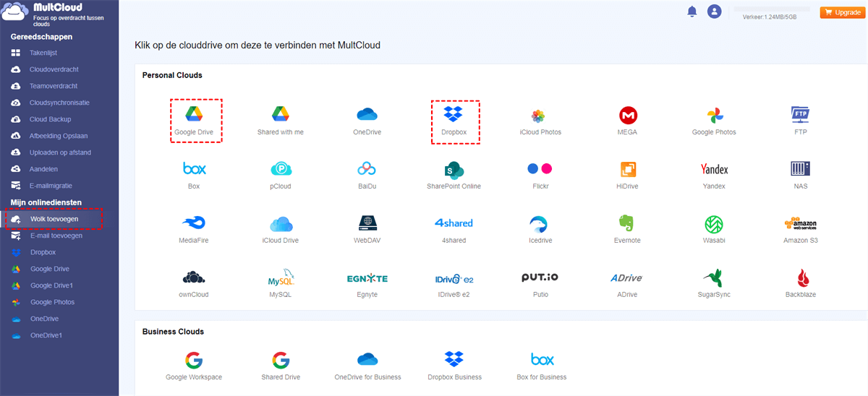Viewport: 868px width, 396px height.
Task: Open notifications bell
Action: tap(692, 12)
